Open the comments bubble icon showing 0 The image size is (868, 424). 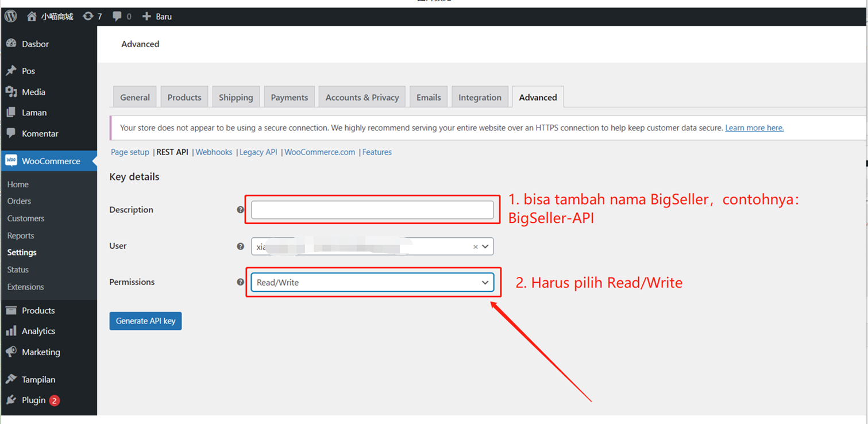click(x=117, y=16)
